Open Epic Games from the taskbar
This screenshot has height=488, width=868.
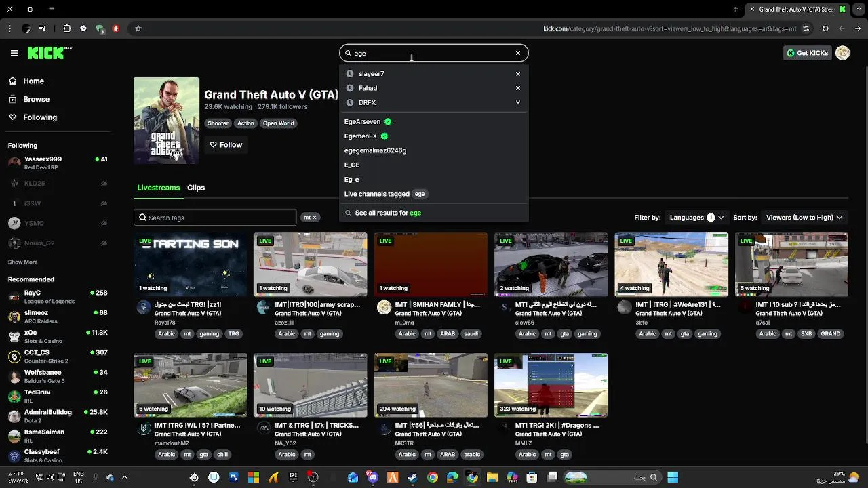(x=293, y=477)
